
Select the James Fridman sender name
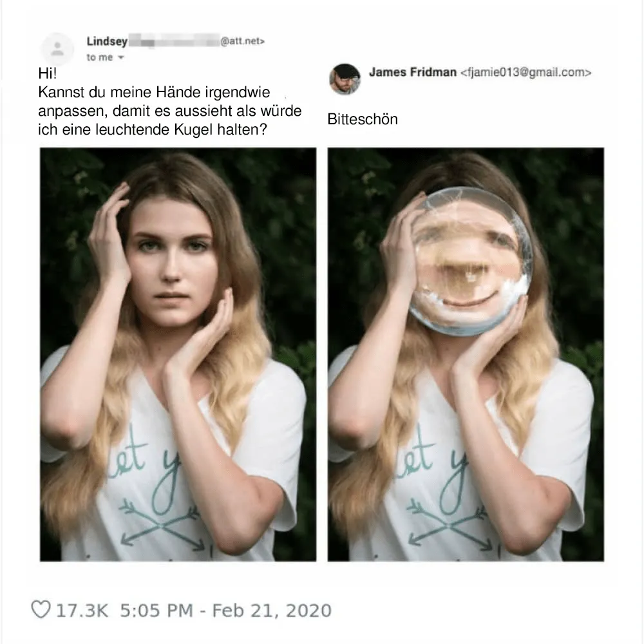[413, 72]
